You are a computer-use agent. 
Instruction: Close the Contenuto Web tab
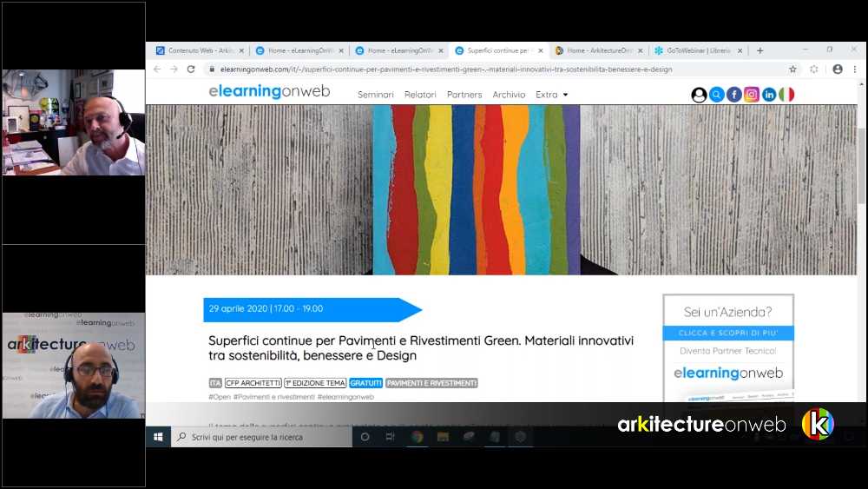coord(241,50)
